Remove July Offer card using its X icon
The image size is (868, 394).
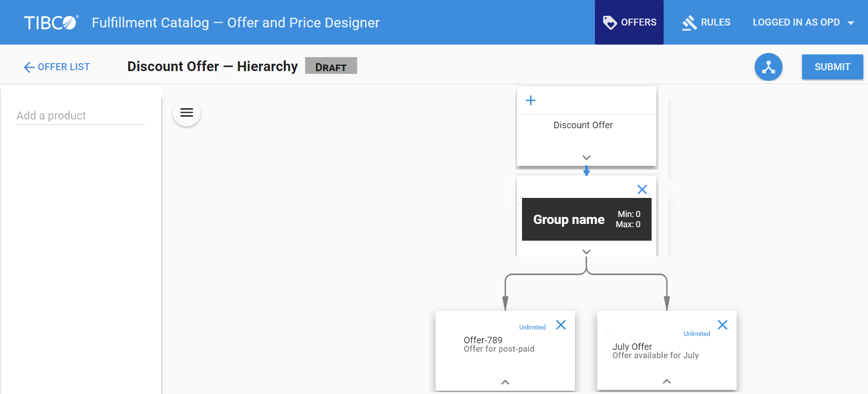(x=722, y=325)
